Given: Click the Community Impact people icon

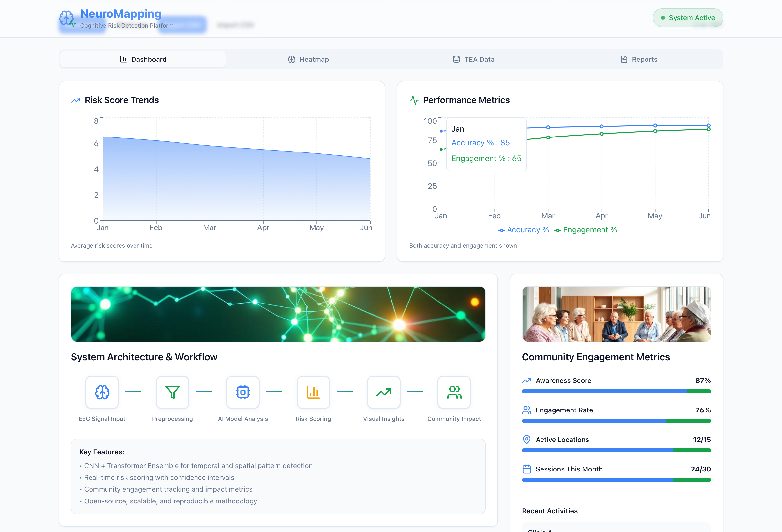Looking at the screenshot, I should pyautogui.click(x=454, y=392).
